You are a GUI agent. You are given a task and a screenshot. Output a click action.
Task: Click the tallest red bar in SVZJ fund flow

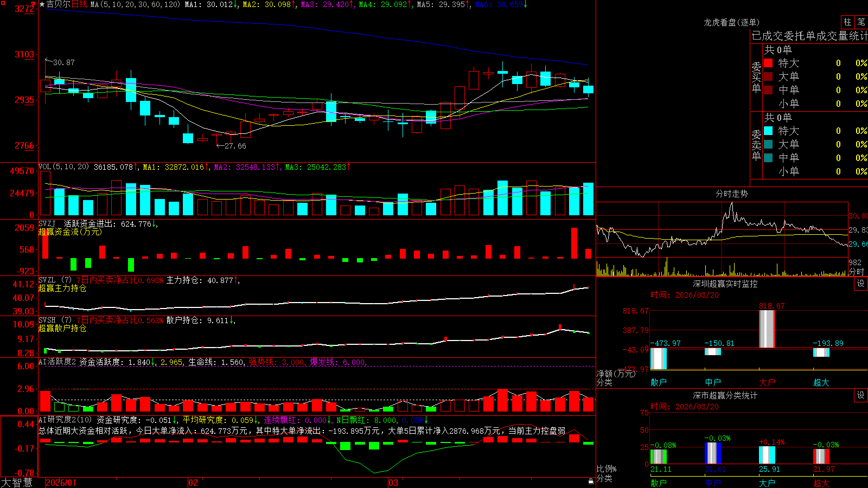click(574, 243)
